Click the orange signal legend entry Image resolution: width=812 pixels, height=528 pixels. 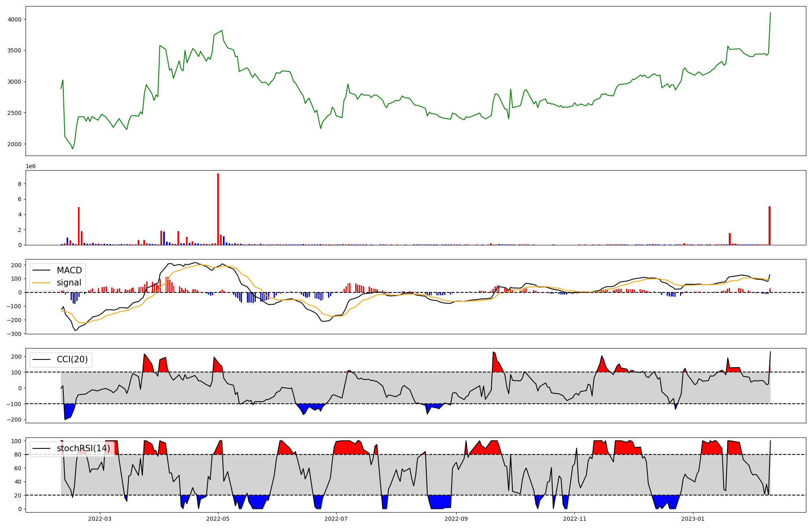(69, 283)
